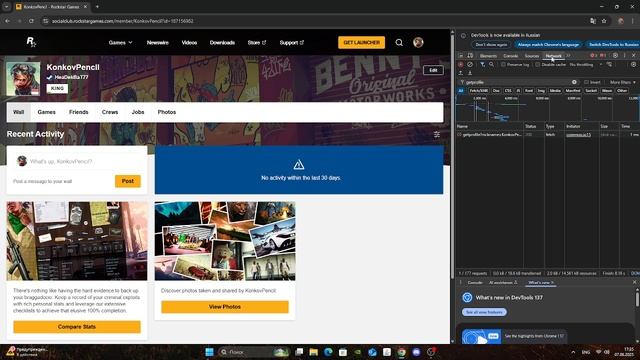This screenshot has width=640, height=360.
Task: Select the Fetch/XHR request type filter
Action: pyautogui.click(x=479, y=91)
